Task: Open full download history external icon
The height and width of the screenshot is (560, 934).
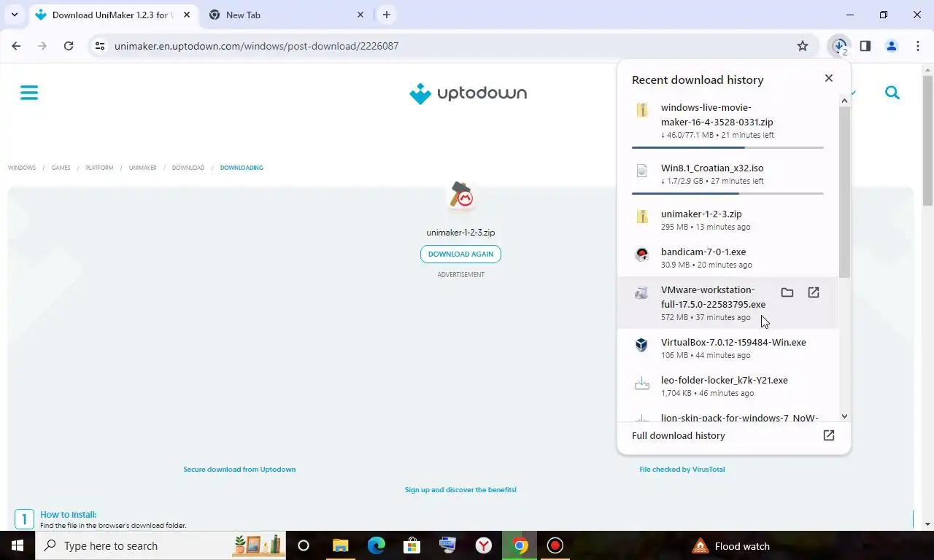Action: pyautogui.click(x=828, y=435)
